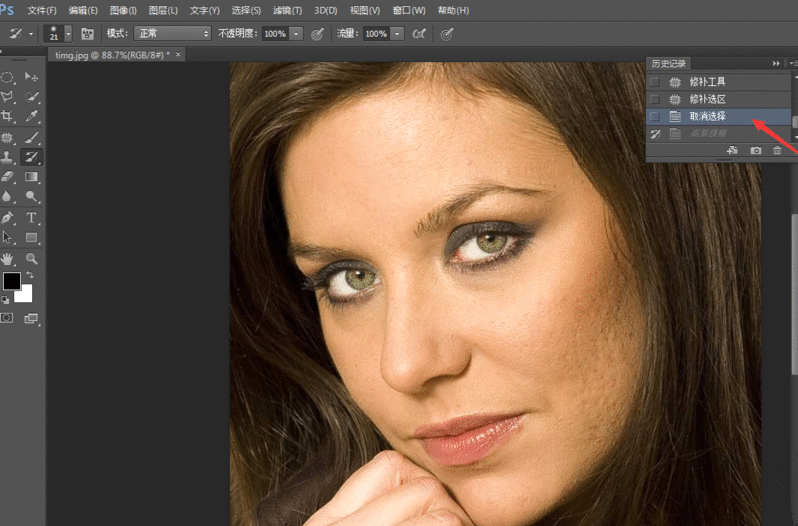798x526 pixels.
Task: Select the 修补选区 history state
Action: (707, 99)
